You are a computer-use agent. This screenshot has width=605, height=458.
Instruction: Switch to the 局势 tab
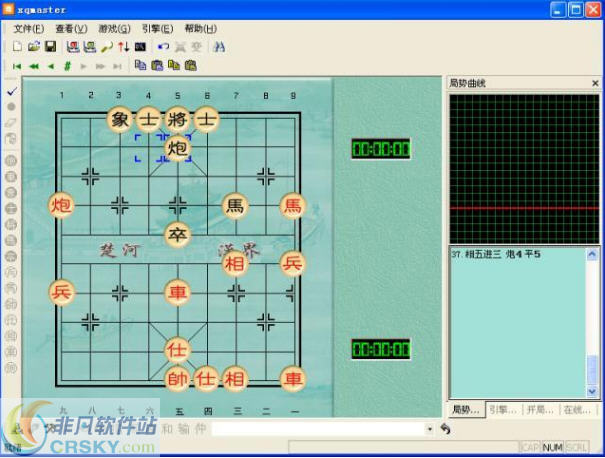tap(466, 410)
